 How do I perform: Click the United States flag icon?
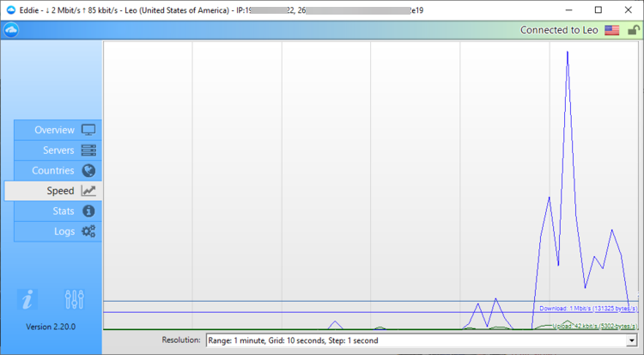611,30
